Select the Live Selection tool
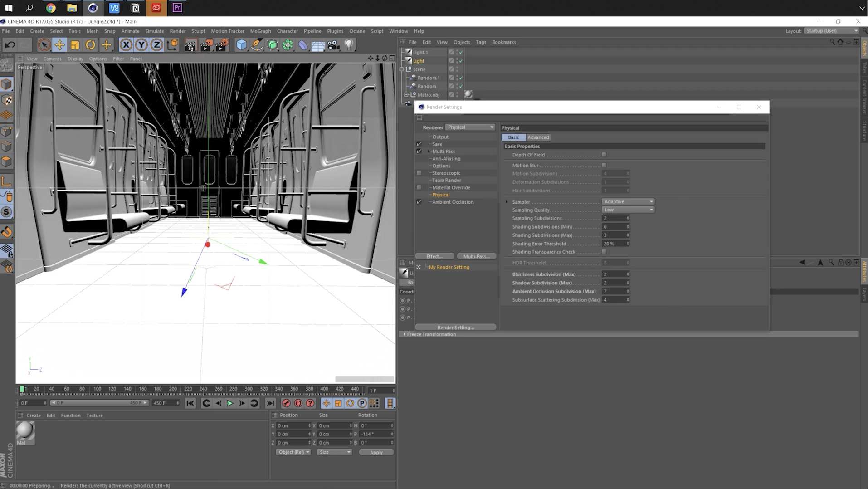The width and height of the screenshot is (868, 489). [x=44, y=44]
